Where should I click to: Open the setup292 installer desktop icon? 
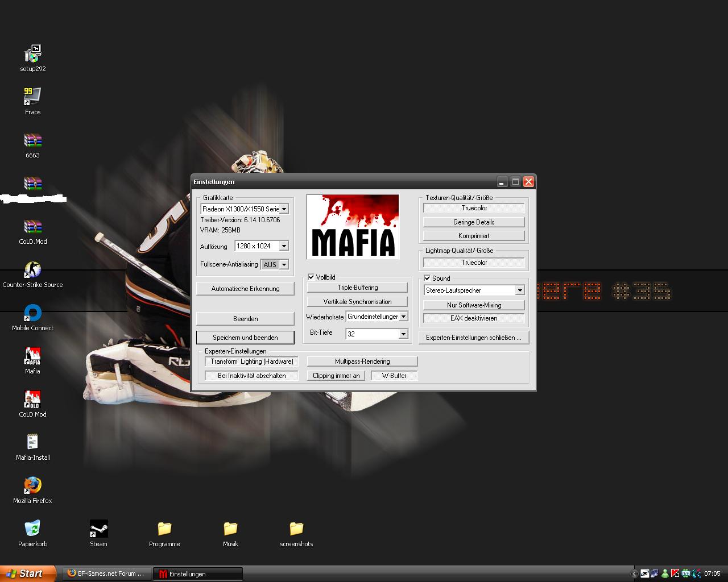click(32, 59)
